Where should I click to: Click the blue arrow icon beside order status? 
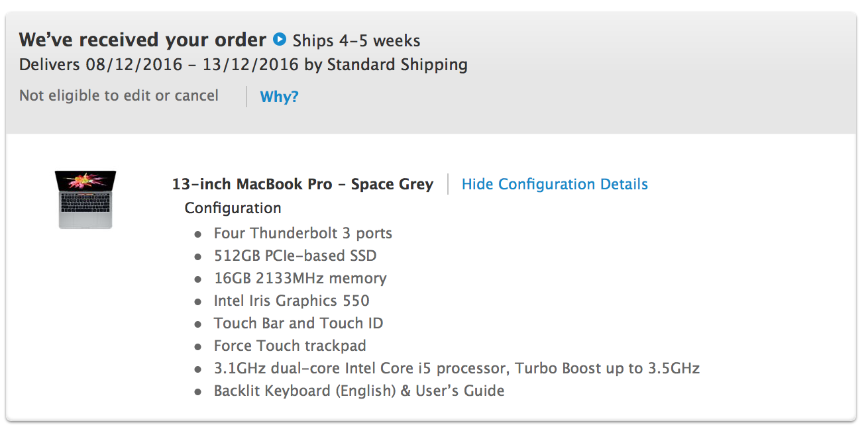pos(280,39)
